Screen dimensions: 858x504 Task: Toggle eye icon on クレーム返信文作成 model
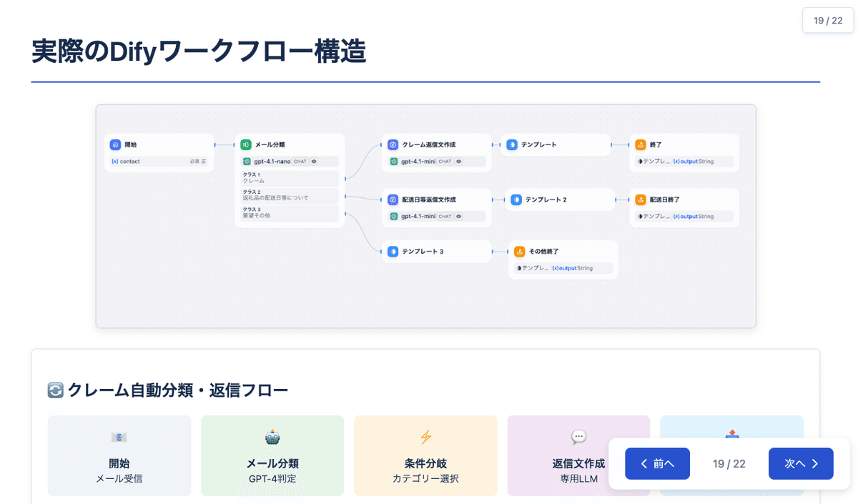point(458,162)
